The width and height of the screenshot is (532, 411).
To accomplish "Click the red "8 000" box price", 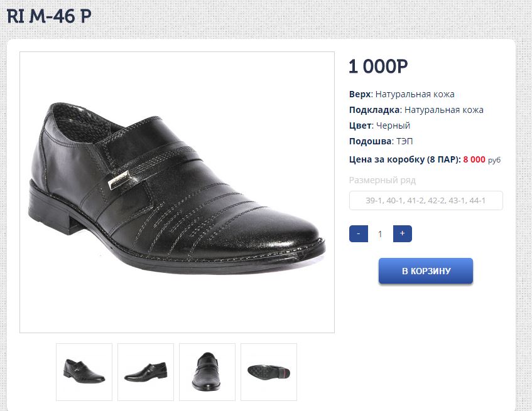I will tap(474, 159).
